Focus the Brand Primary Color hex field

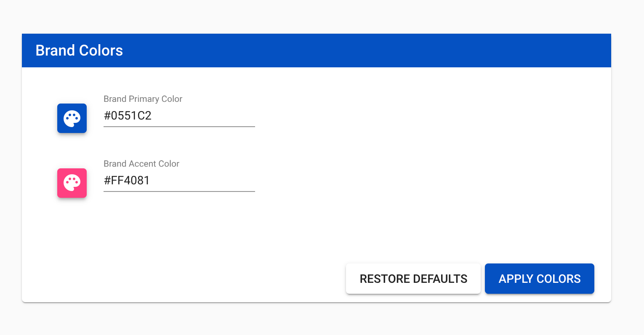(179, 116)
